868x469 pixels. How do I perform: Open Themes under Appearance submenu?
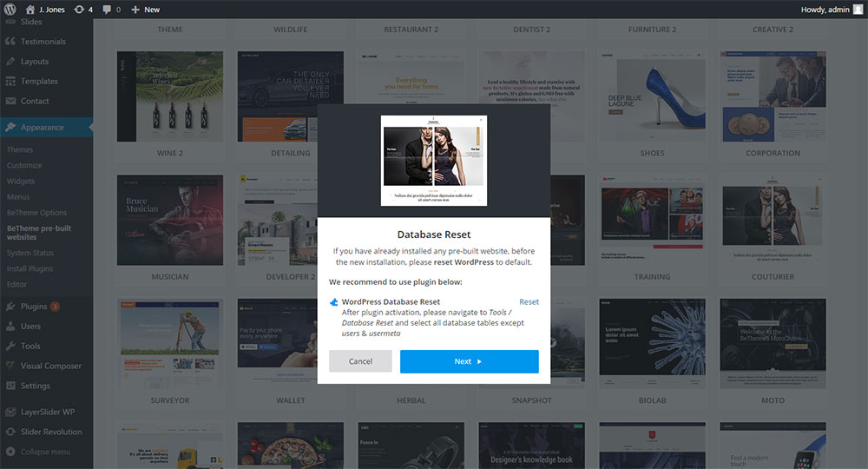pyautogui.click(x=20, y=149)
